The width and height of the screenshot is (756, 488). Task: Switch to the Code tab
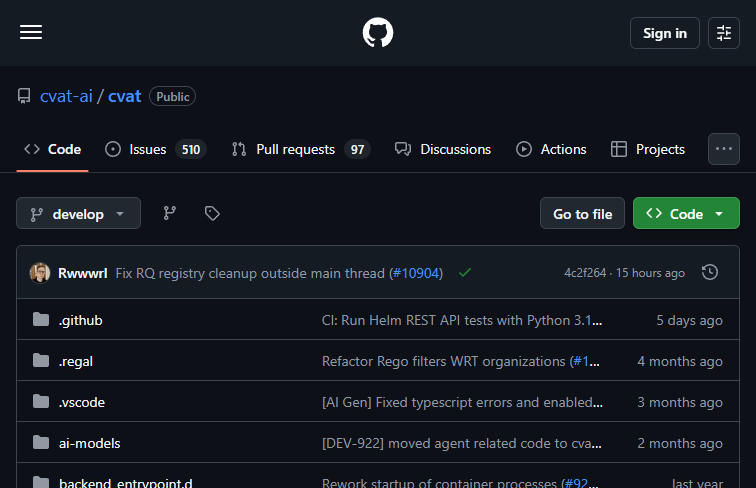(x=53, y=149)
